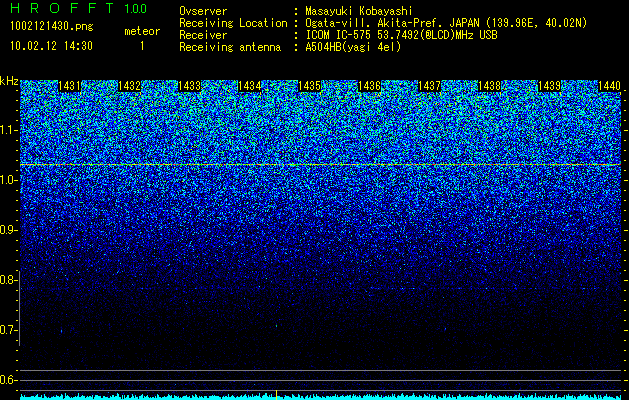This screenshot has height=400, width=629.
Task: Click the 1439 time marker
Action: [549, 86]
